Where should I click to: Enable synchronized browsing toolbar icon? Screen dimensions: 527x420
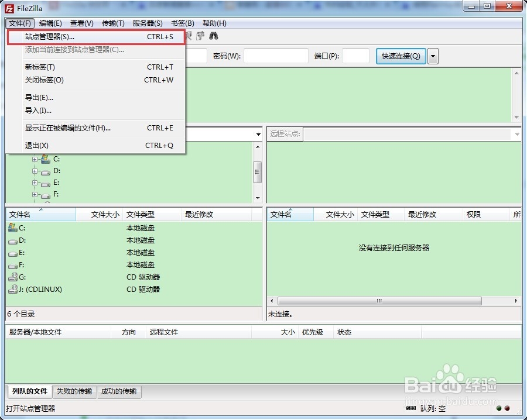(x=200, y=36)
